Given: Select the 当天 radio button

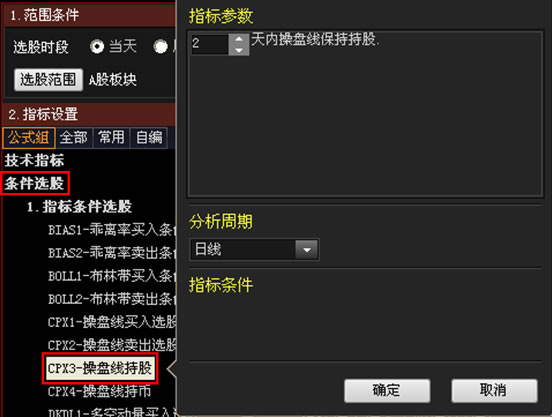Looking at the screenshot, I should [x=96, y=46].
